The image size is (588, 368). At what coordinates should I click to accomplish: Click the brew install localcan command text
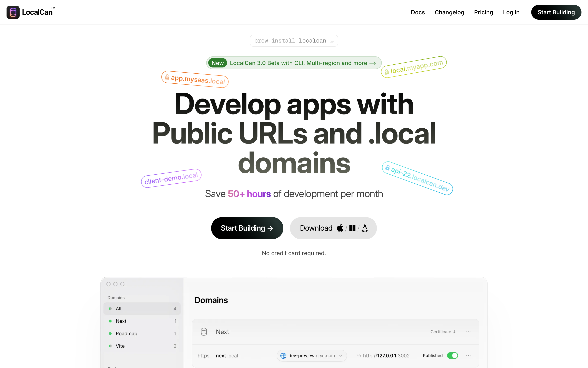(x=290, y=41)
